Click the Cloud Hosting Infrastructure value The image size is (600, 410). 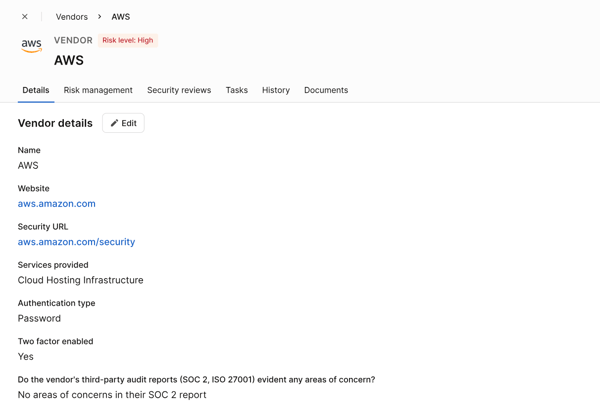click(80, 280)
